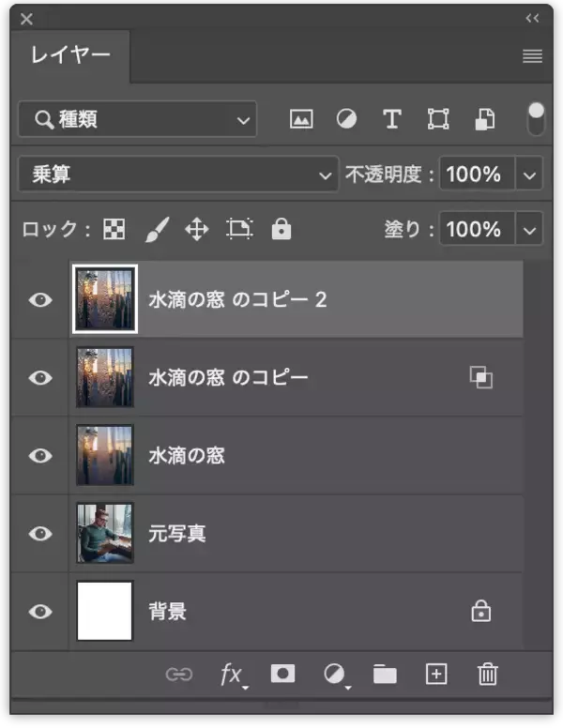Click blending options icon on 水滴の窓 のコピー

[x=480, y=377]
